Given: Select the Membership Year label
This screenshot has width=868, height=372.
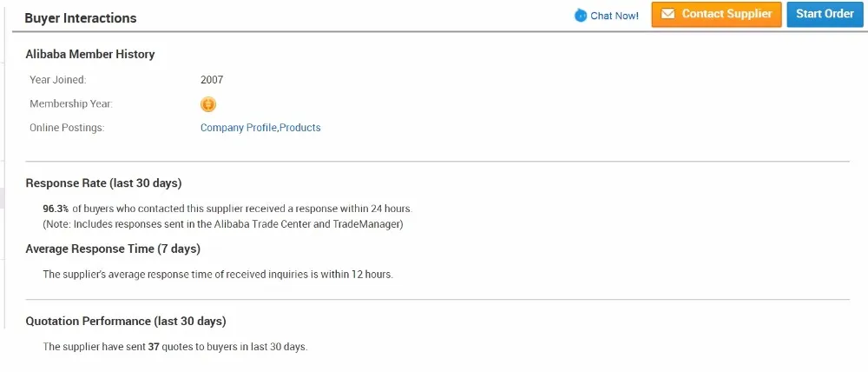Looking at the screenshot, I should click(x=71, y=104).
